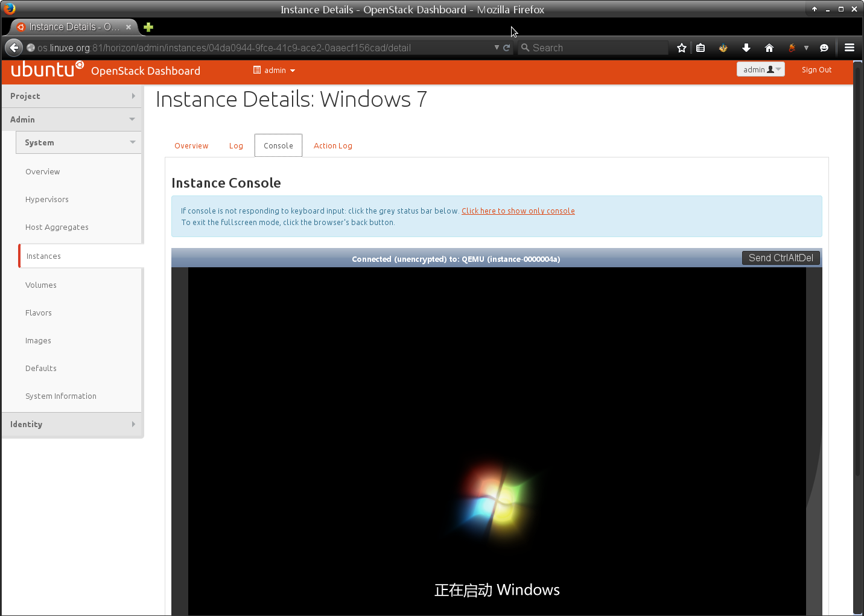
Task: Click the Firefox logo in title bar
Action: click(x=9, y=8)
